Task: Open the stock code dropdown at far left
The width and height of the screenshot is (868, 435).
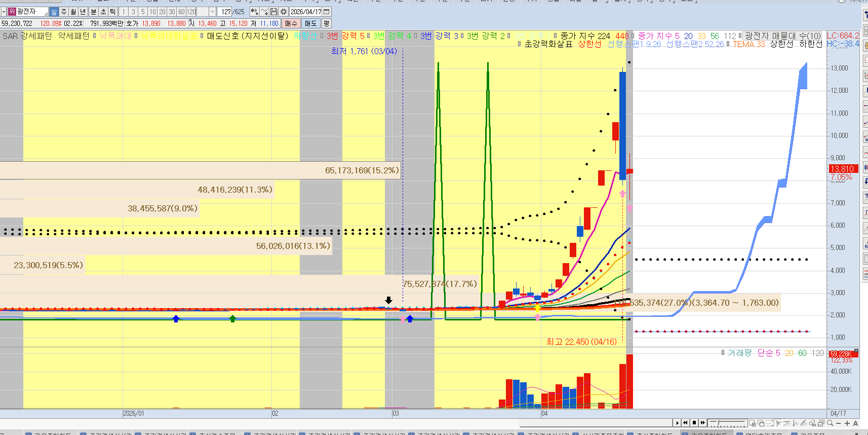Action: tap(3, 12)
